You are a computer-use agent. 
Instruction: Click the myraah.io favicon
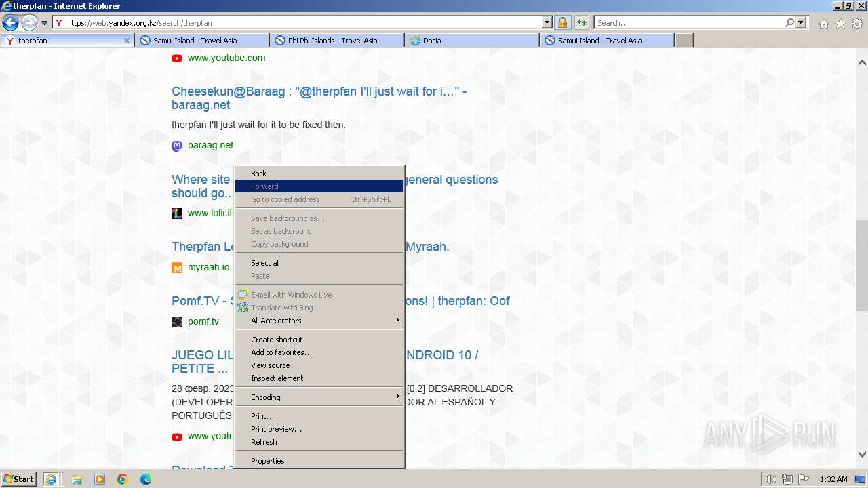177,268
